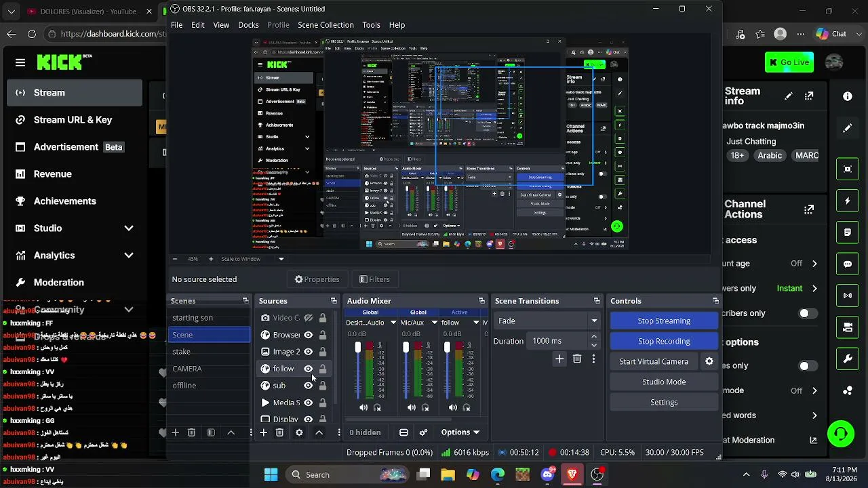Expand Kick account age option chevron
This screenshot has width=868, height=488.
coord(814,264)
